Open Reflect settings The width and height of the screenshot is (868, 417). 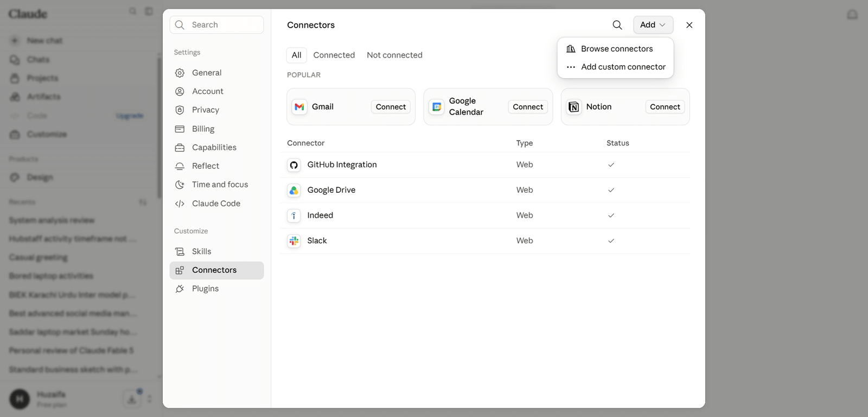click(x=216, y=166)
